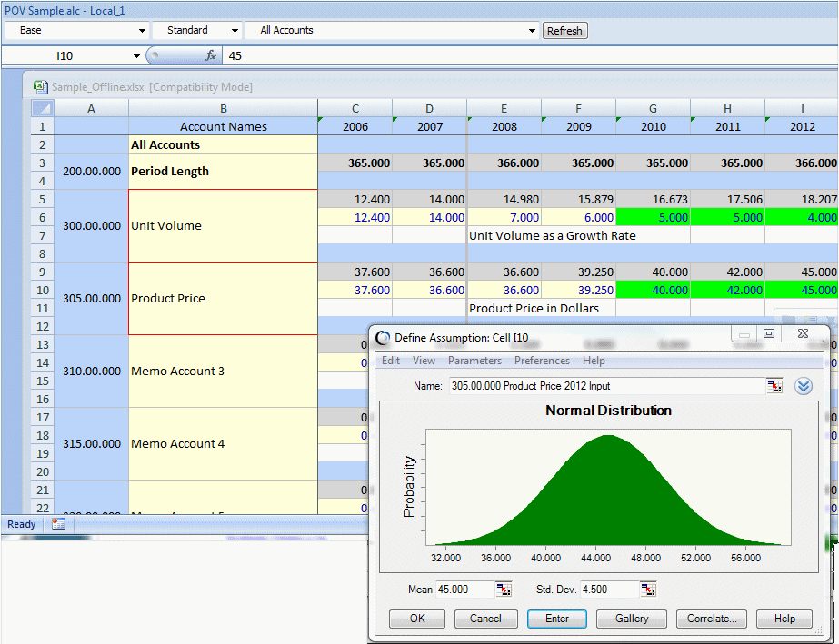This screenshot has height=644, width=839.
Task: Open the Standard view dropdown
Action: [235, 31]
